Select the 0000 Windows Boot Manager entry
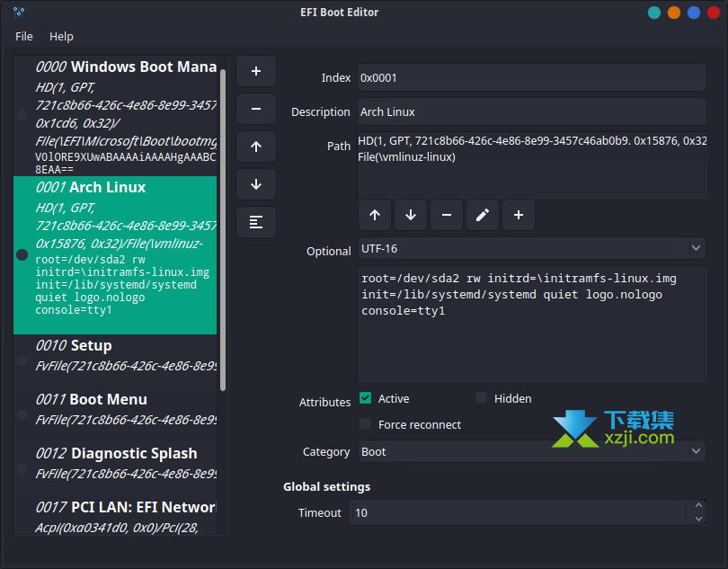 [115, 116]
